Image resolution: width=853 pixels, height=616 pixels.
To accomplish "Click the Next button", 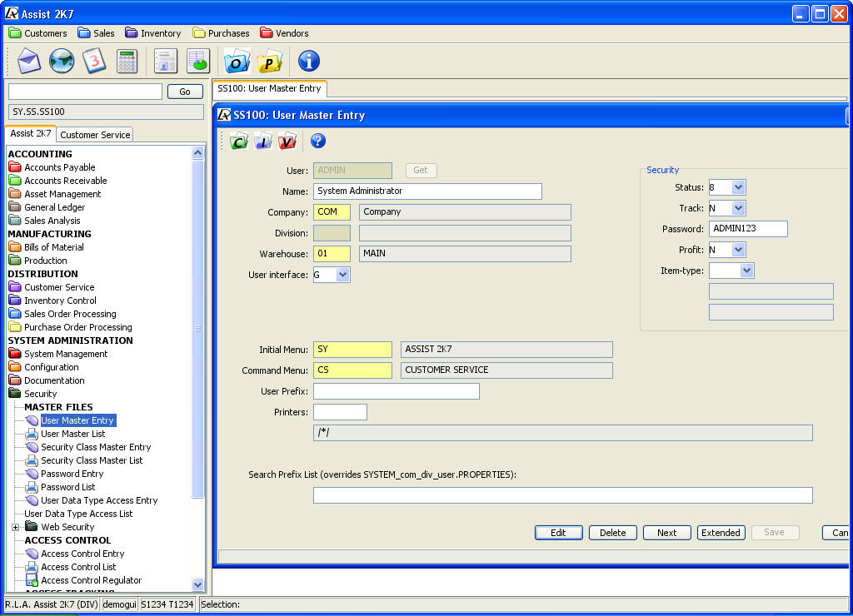I will click(667, 533).
